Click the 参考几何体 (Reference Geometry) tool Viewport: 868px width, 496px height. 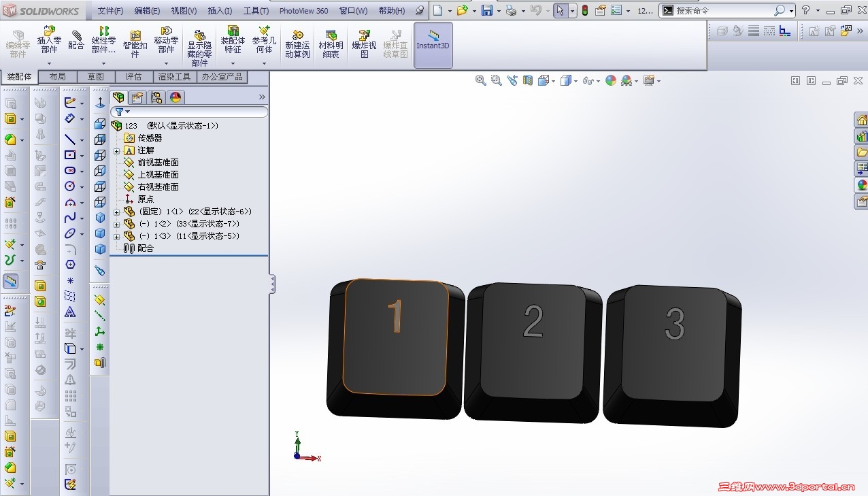coord(264,40)
